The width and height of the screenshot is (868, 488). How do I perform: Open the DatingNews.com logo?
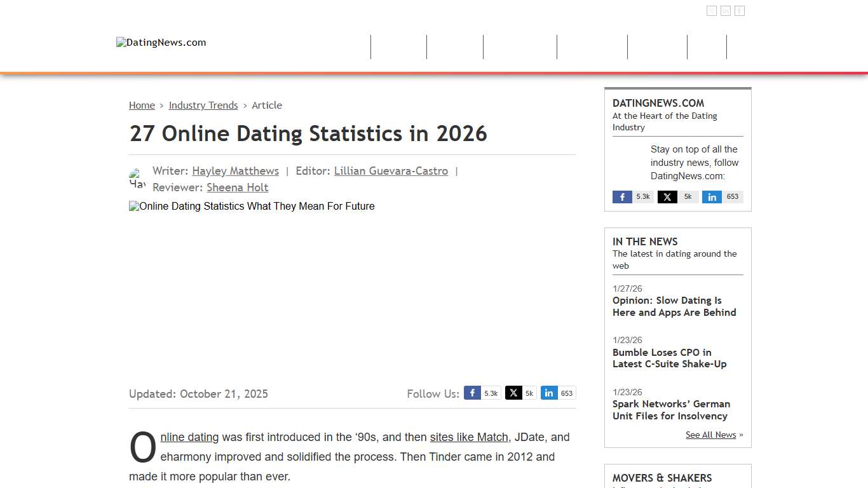coord(161,43)
